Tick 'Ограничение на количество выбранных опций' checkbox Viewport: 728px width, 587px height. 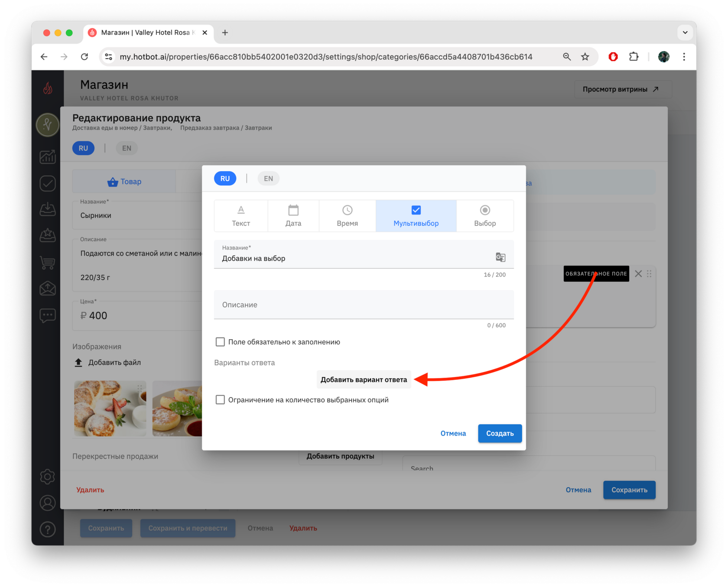pyautogui.click(x=220, y=400)
